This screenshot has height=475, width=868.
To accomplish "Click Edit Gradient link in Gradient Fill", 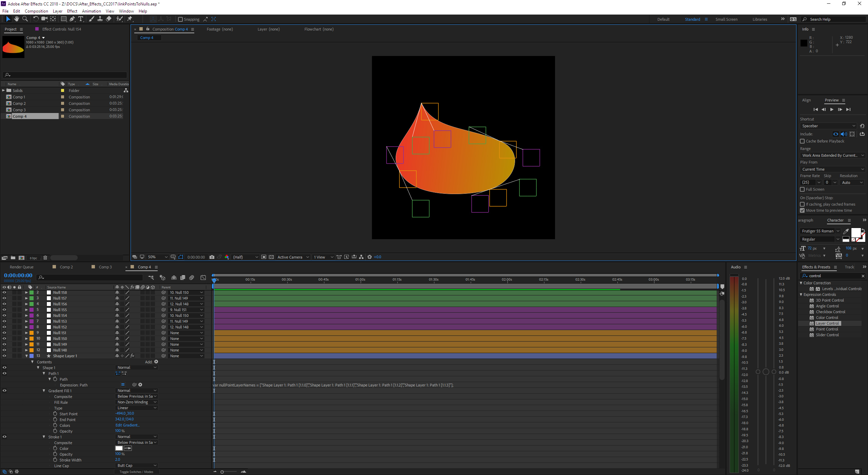I will [127, 425].
